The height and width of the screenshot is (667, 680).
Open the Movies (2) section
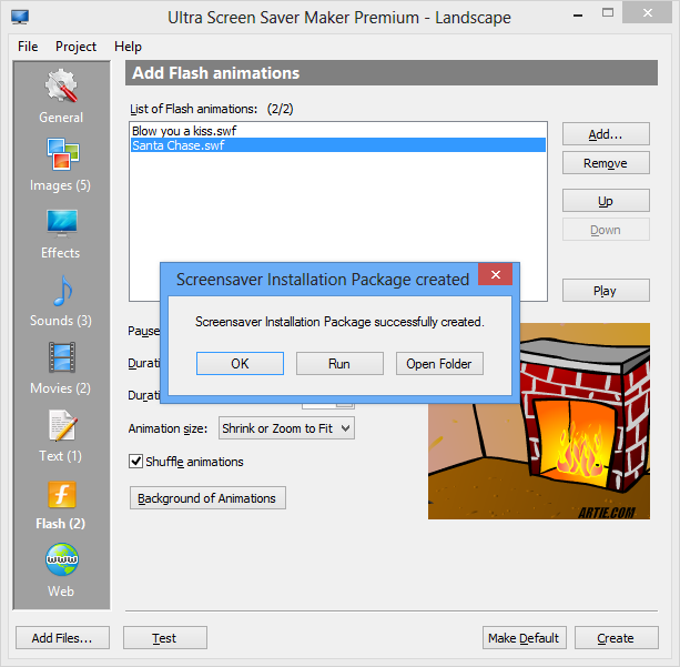coord(61,369)
